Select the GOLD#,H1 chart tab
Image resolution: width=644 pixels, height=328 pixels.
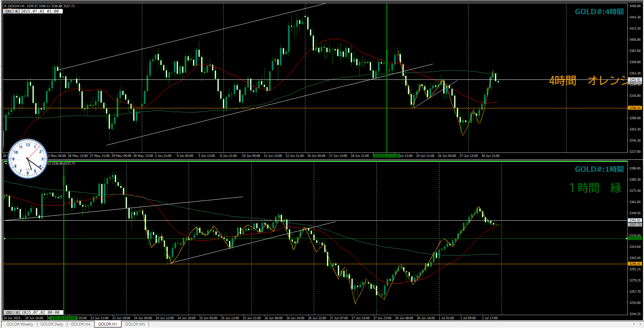pos(107,324)
